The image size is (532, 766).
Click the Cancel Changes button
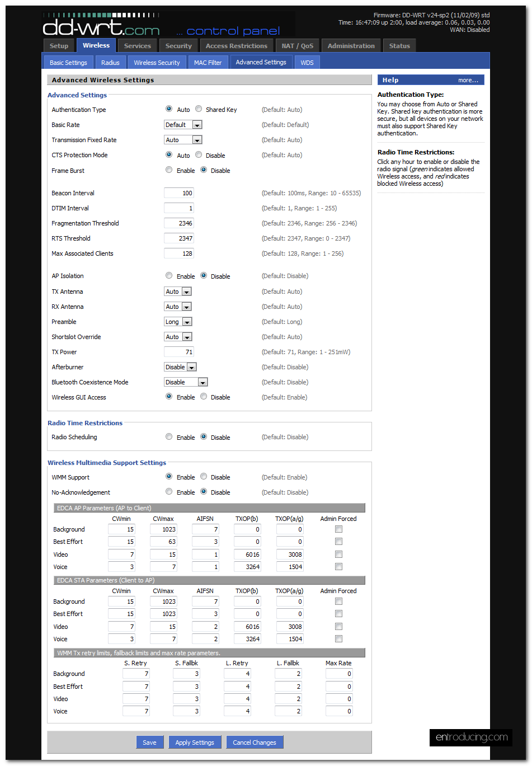pos(255,742)
